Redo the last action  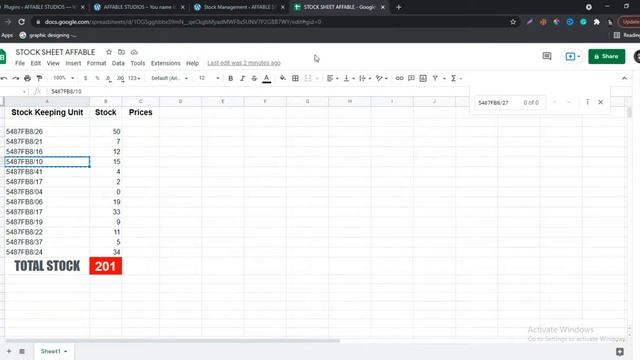(x=16, y=78)
